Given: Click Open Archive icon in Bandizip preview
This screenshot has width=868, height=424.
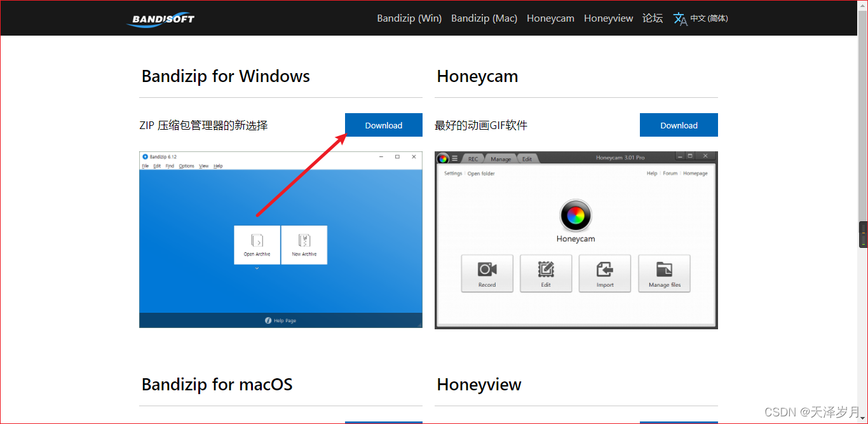Looking at the screenshot, I should (x=257, y=240).
